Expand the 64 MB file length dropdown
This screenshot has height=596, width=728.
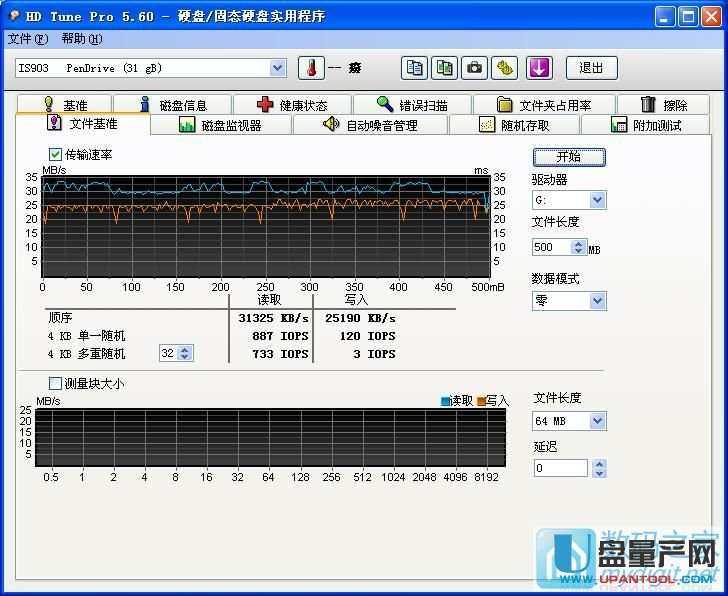coord(597,421)
